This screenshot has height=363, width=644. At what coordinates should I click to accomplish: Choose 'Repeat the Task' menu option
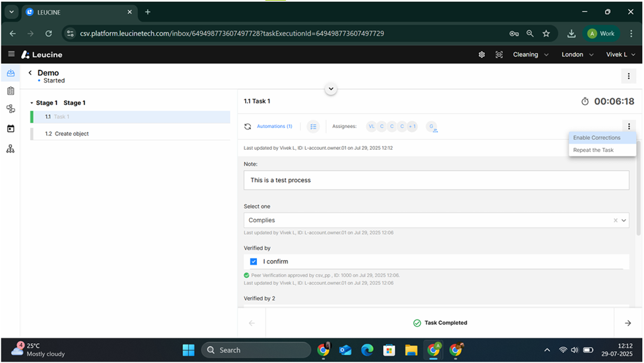coord(593,150)
